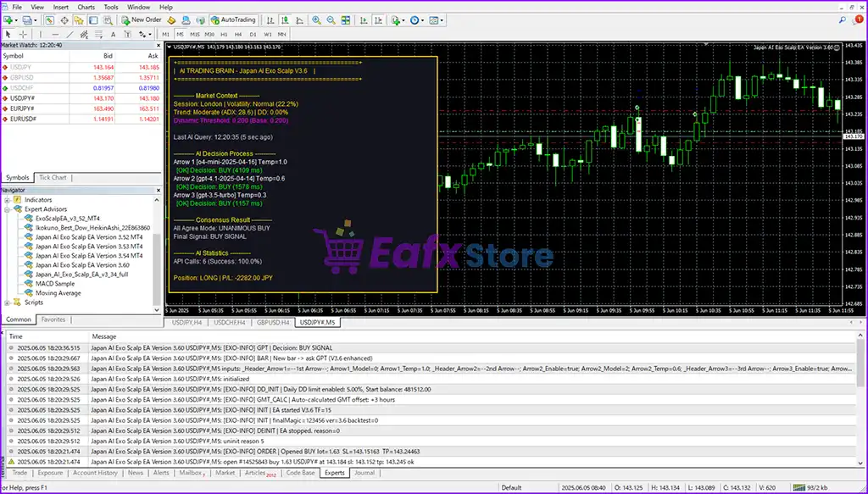Expand the Profiles dropdown arrow
Image resolution: width=868 pixels, height=494 pixels.
(36, 20)
